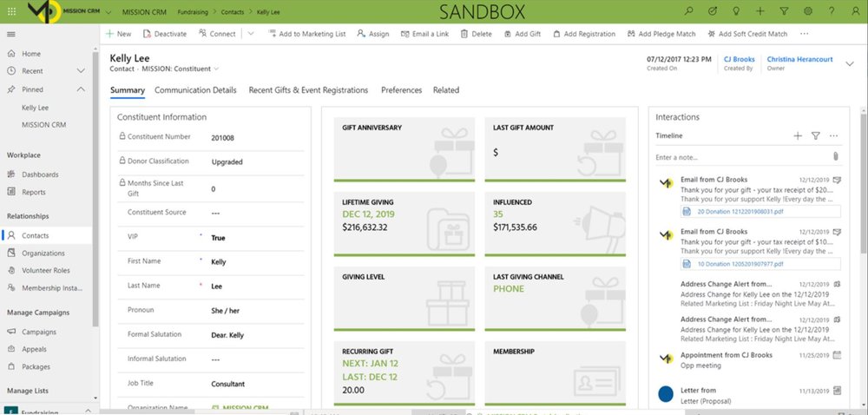Open Volunteer Roles in sidebar

coord(46,271)
